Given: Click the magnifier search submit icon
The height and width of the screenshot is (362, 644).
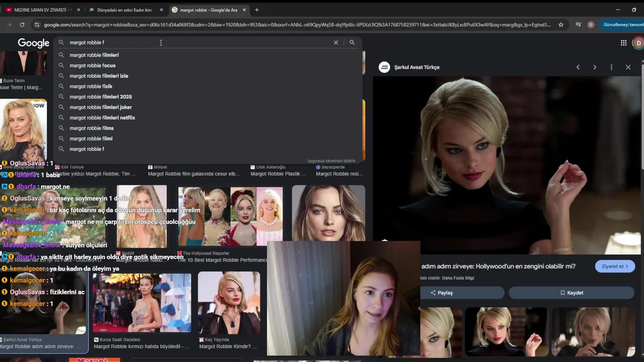Looking at the screenshot, I should (x=352, y=43).
